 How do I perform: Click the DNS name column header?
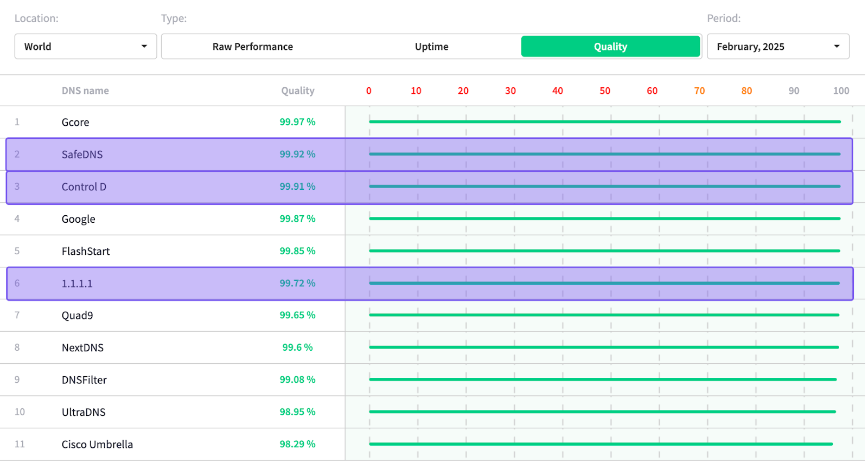click(85, 91)
